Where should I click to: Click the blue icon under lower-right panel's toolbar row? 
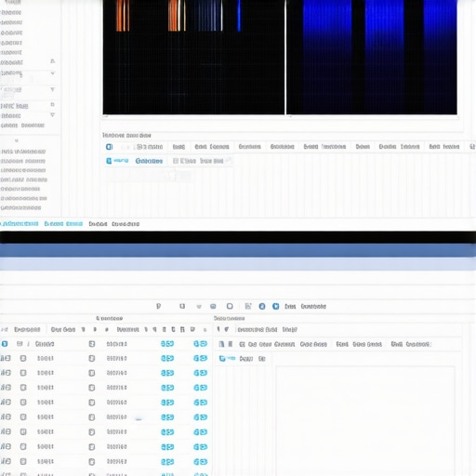[x=222, y=359]
